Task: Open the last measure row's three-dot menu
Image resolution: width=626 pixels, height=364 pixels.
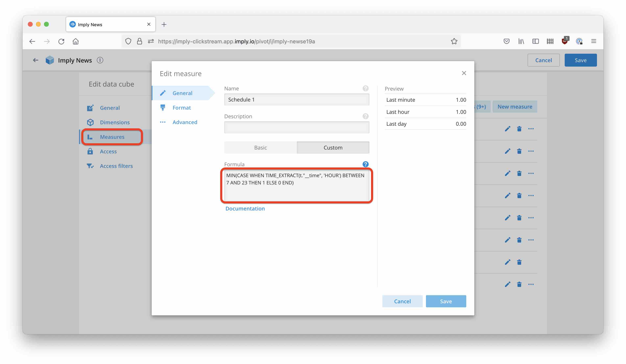Action: tap(531, 284)
